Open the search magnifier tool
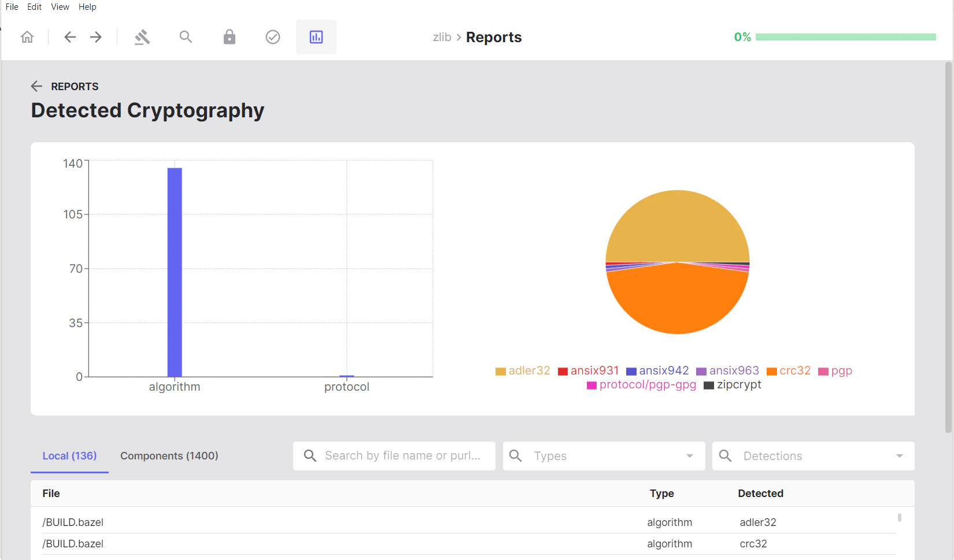The width and height of the screenshot is (954, 560). point(186,37)
